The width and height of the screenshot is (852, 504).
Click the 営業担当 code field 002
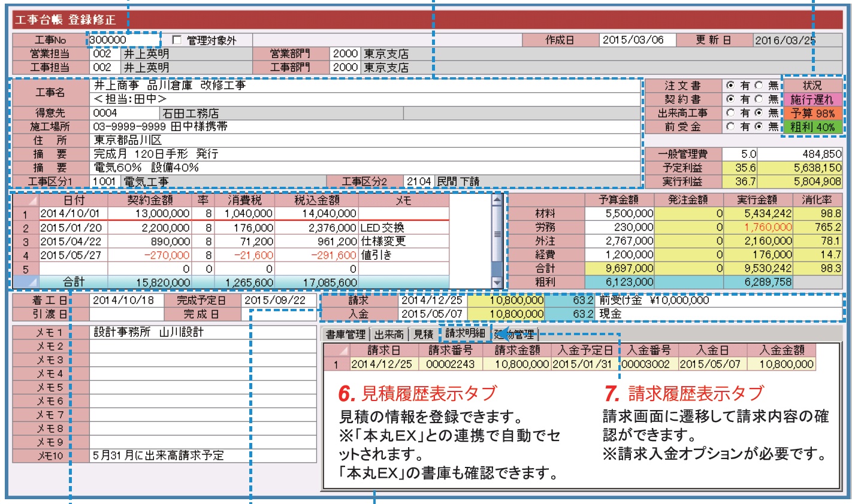click(x=105, y=54)
